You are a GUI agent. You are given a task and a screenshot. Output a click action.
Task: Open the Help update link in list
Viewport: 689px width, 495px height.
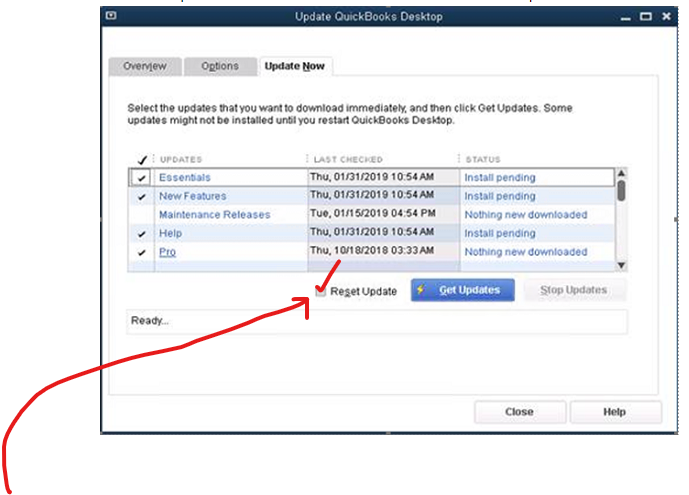[170, 233]
